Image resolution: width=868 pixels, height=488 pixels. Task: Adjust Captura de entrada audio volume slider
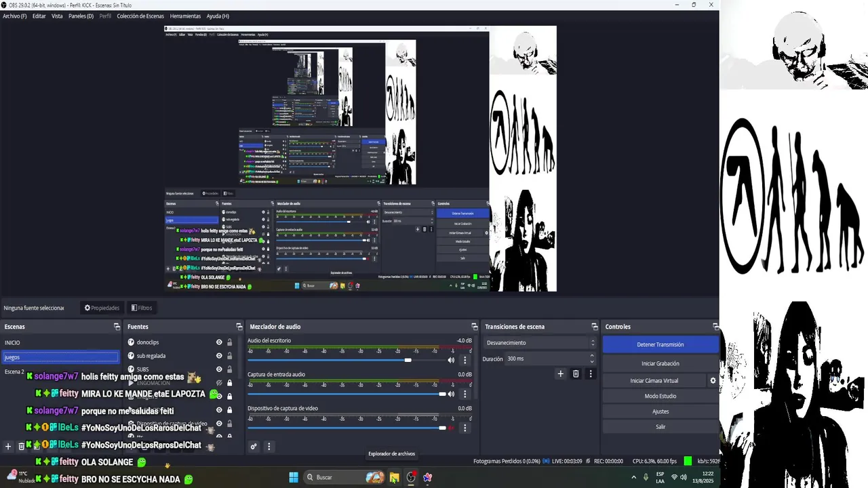(346, 394)
